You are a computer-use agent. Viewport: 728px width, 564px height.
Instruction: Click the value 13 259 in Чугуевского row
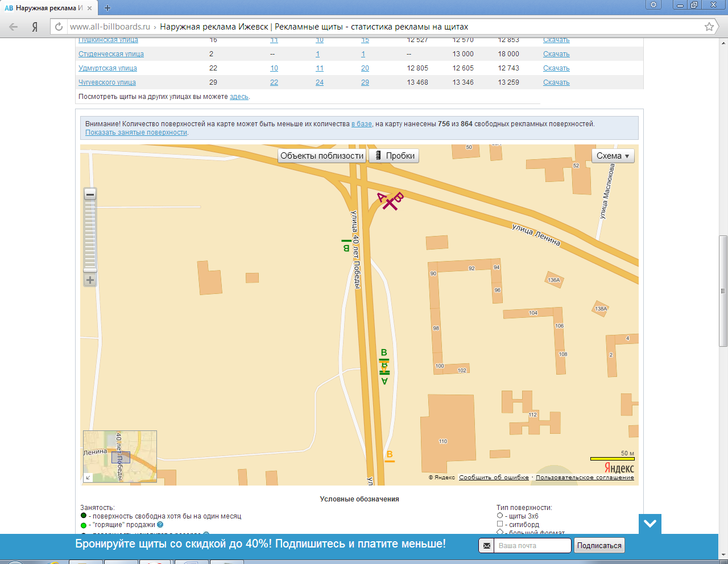(x=508, y=82)
